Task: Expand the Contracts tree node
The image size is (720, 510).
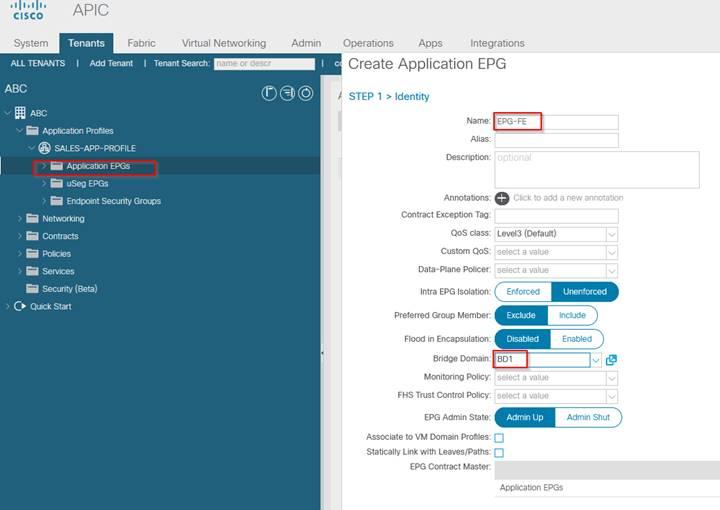Action: click(x=20, y=236)
